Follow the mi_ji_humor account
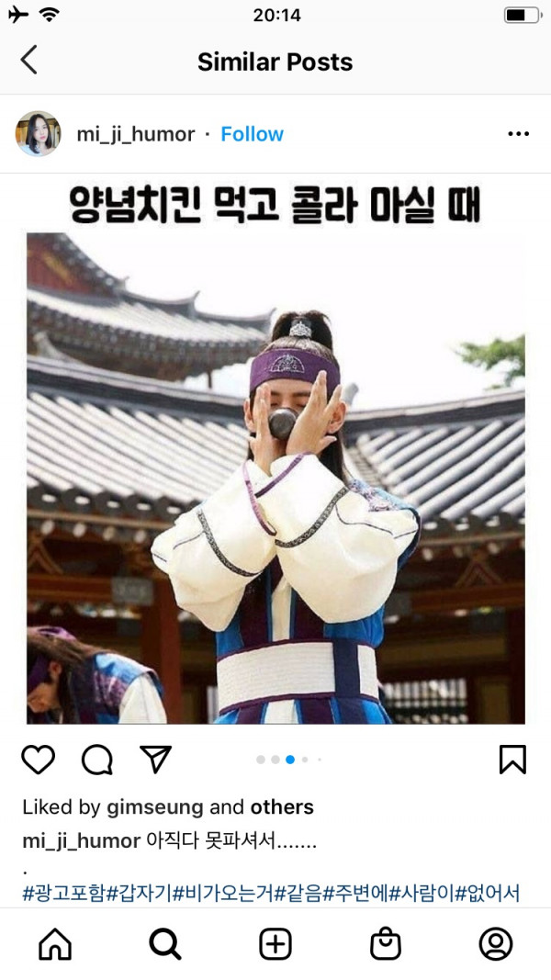Screen dimensions: 551x980 252,134
